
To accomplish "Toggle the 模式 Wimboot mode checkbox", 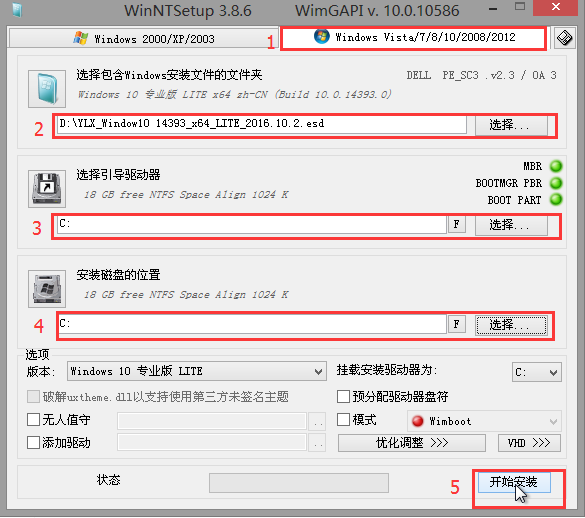I will 343,419.
